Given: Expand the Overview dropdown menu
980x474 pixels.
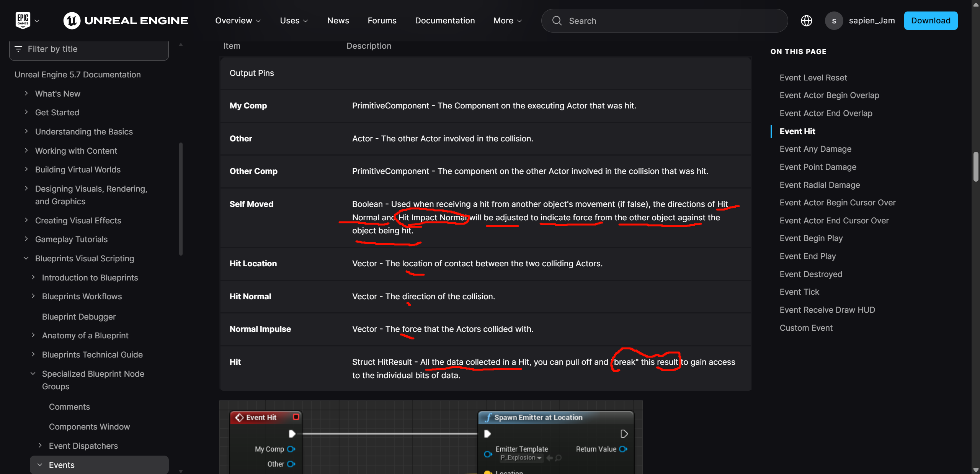Looking at the screenshot, I should (x=238, y=21).
